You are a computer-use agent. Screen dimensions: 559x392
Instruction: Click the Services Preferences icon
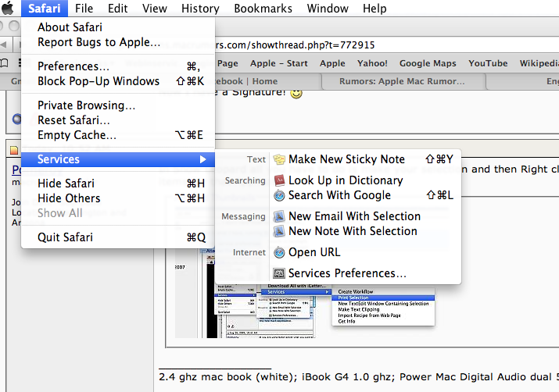(279, 273)
